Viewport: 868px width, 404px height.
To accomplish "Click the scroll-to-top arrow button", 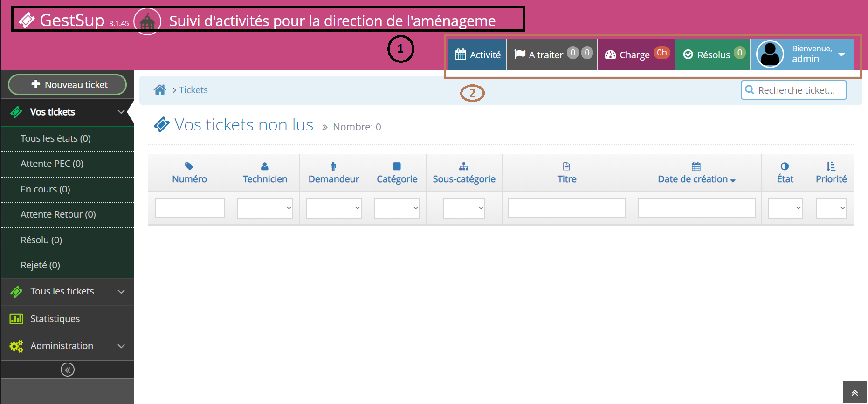I will (855, 392).
